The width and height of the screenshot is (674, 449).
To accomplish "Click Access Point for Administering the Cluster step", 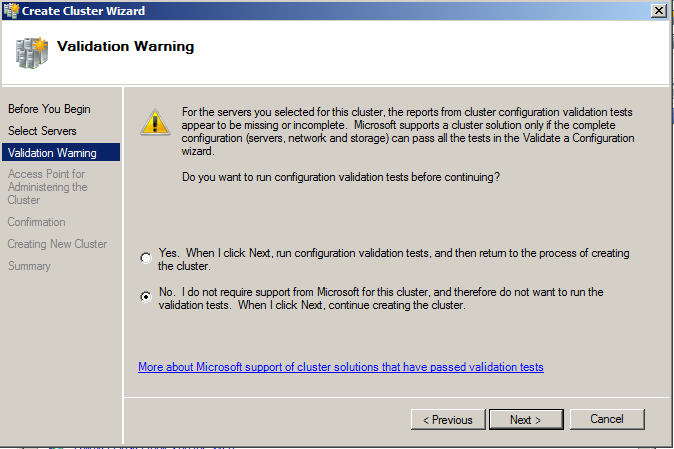I will pyautogui.click(x=47, y=187).
